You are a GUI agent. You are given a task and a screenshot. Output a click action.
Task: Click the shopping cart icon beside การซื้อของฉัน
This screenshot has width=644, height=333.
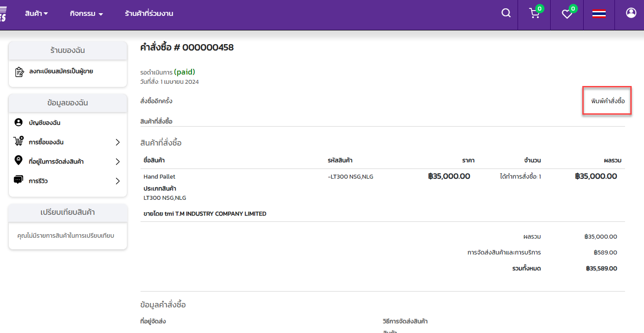19,142
